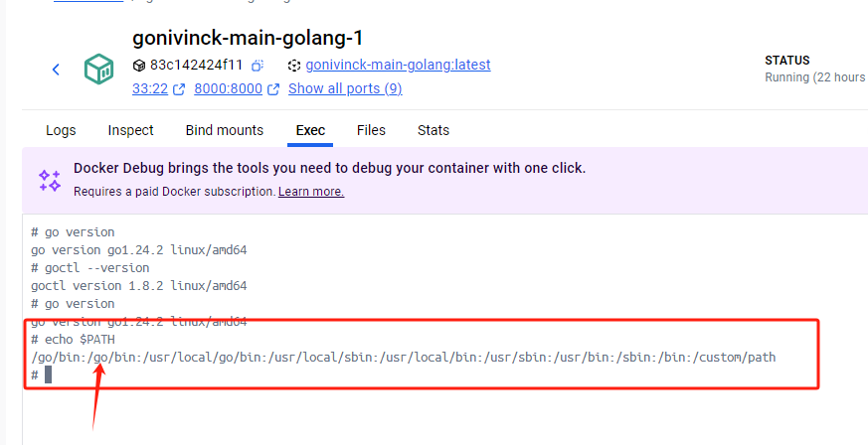The height and width of the screenshot is (445, 868).
Task: Open the Logs tab
Action: [x=61, y=130]
